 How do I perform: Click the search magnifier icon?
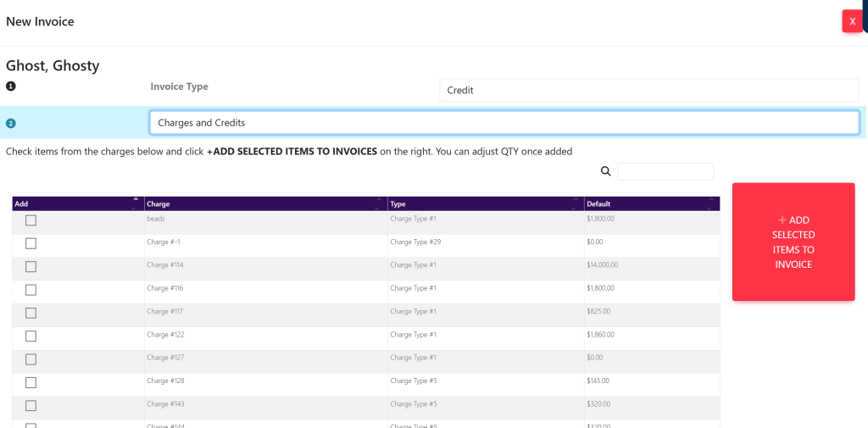click(x=605, y=171)
